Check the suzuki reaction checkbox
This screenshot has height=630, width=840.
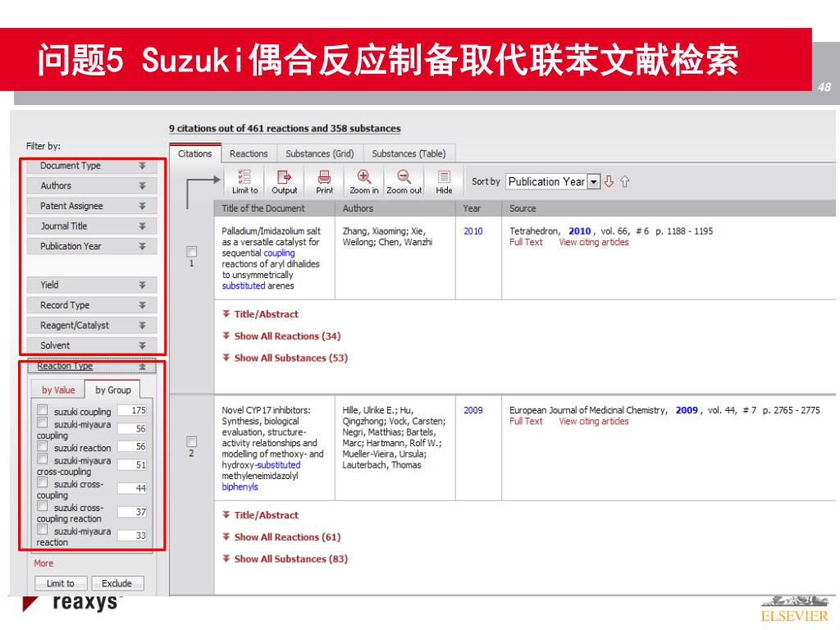click(x=43, y=447)
